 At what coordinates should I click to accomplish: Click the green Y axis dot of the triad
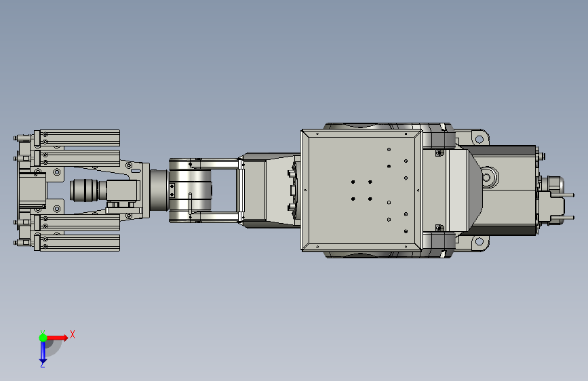[43, 338]
